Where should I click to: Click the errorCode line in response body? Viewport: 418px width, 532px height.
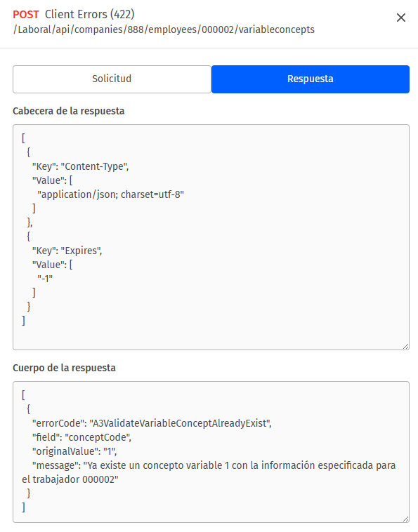[x=152, y=423]
